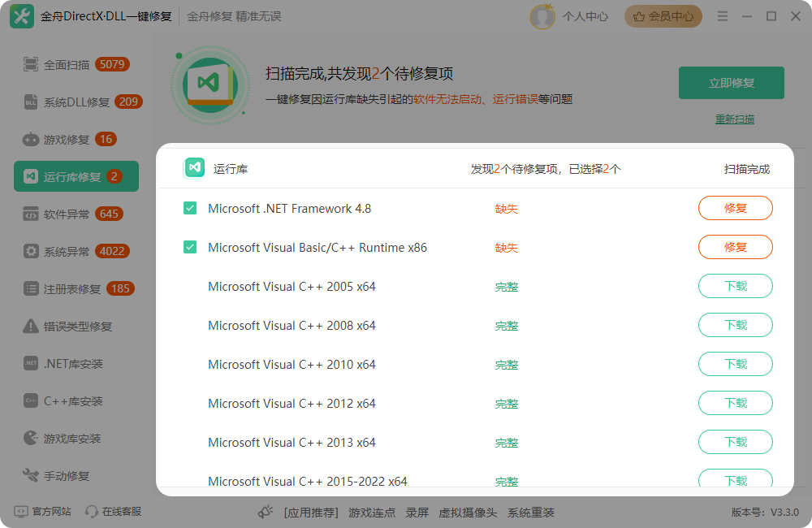Open 个人中心 personal center
The height and width of the screenshot is (528, 812).
point(585,16)
